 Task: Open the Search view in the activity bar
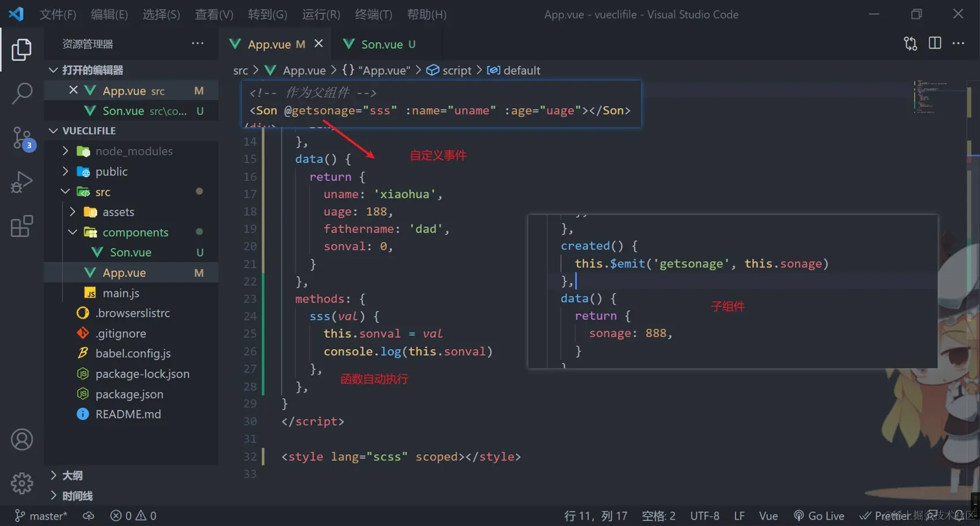(x=21, y=93)
